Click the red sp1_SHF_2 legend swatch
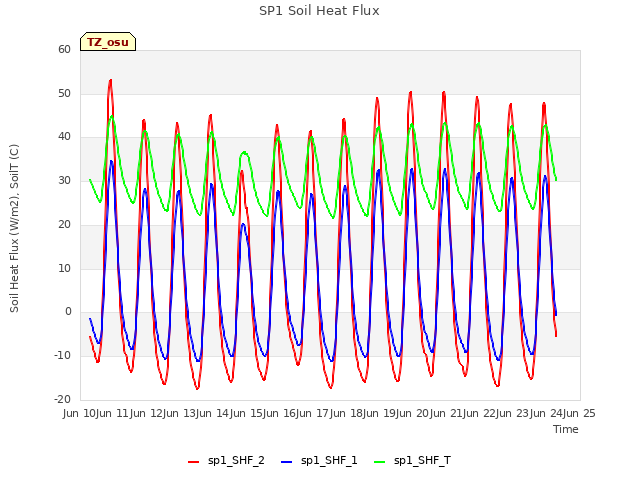 (x=193, y=462)
